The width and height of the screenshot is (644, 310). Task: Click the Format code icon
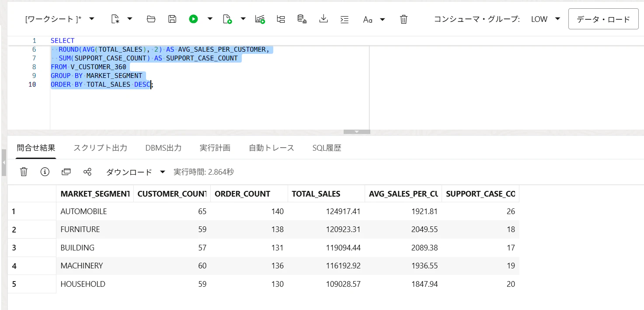point(345,19)
